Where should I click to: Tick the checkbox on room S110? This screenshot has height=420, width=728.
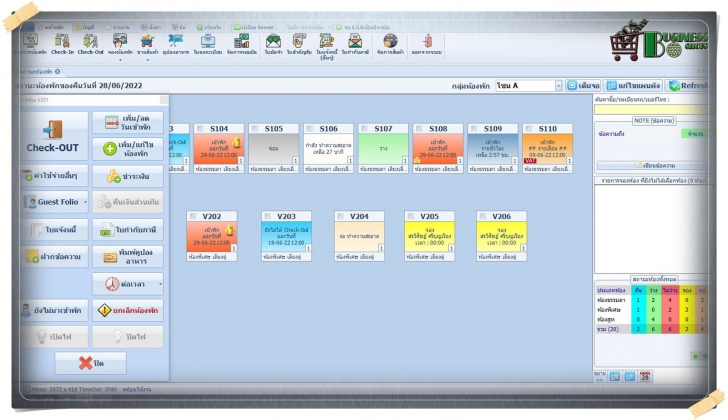(x=529, y=129)
